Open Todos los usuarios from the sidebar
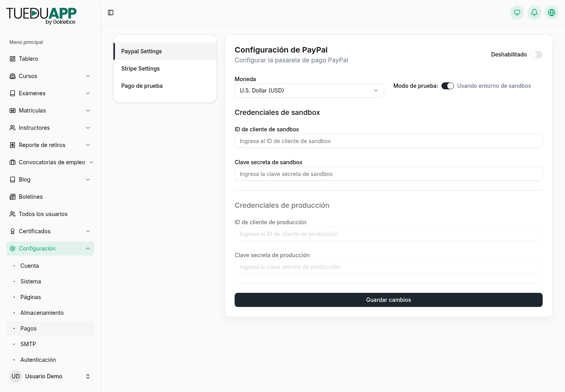Screen dimensions: 565x392 click(50, 214)
